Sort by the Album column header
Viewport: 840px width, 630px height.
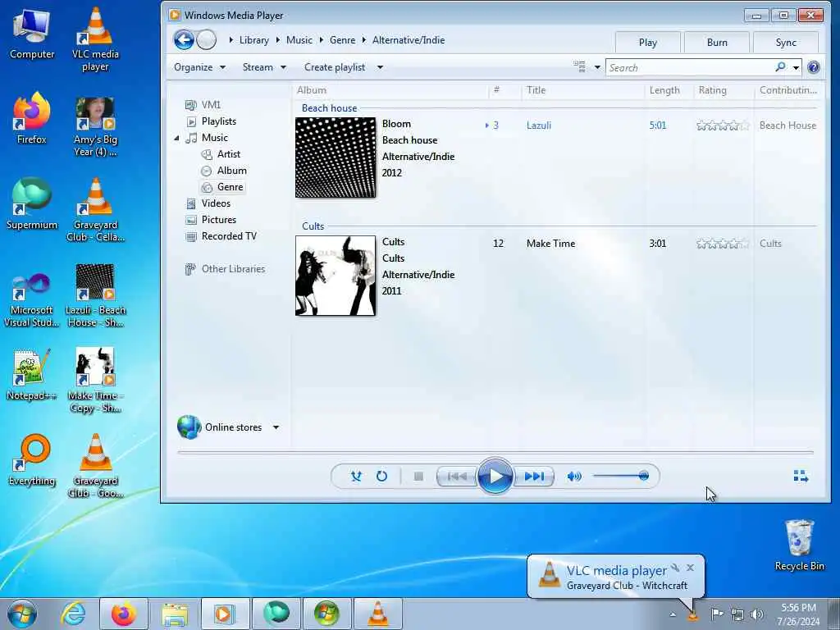(312, 90)
